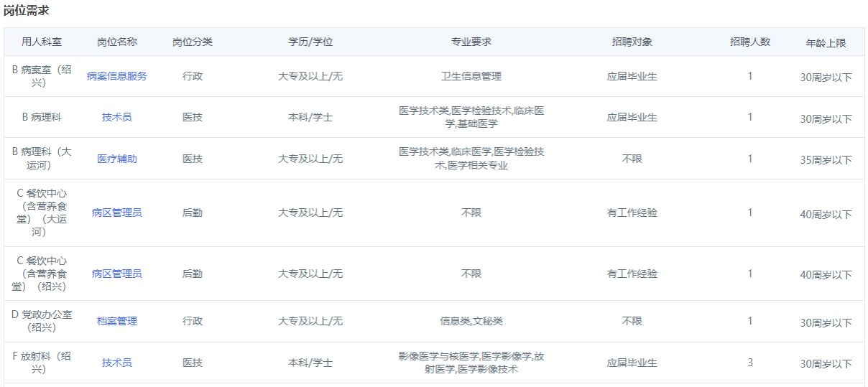Select the D 党政办公室(绍兴) department cell

pyautogui.click(x=42, y=321)
